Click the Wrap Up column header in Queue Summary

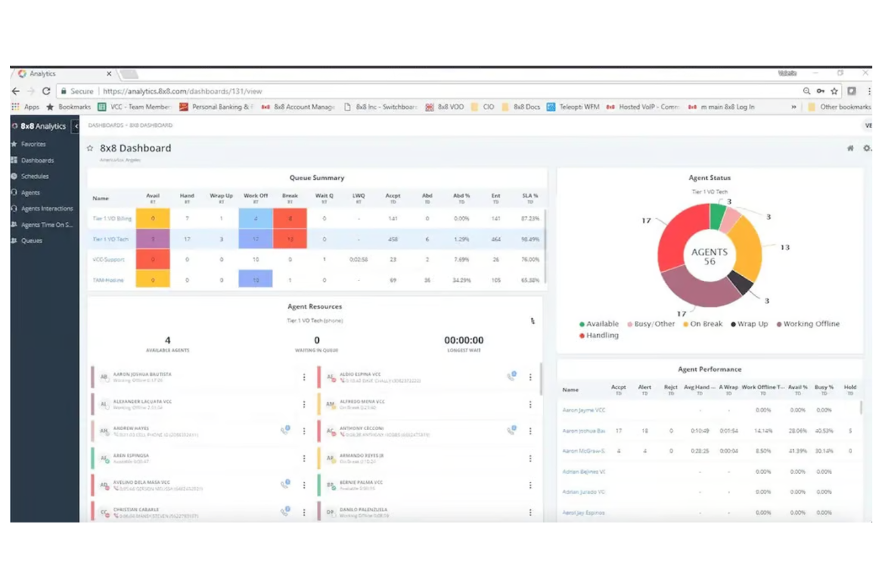tap(221, 198)
